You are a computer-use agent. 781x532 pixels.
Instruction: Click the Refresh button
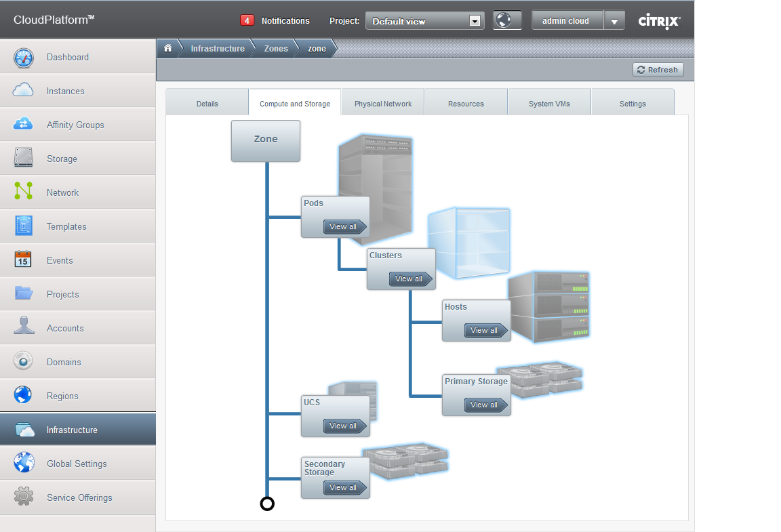click(x=658, y=70)
